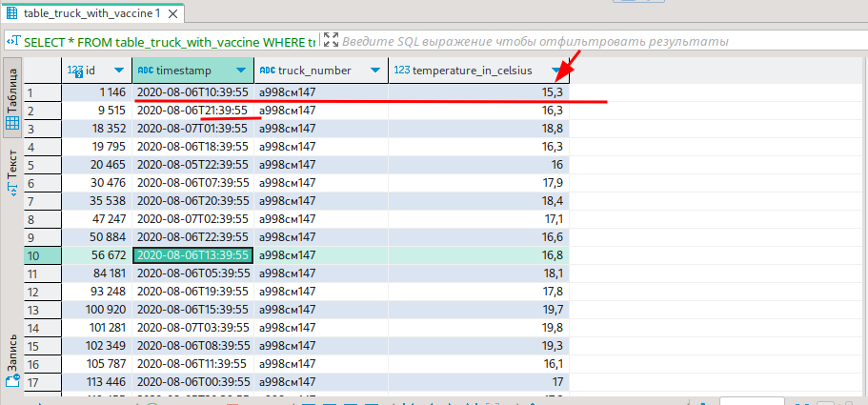Select the id column header
Screen dimensions: 868x405
[x=97, y=71]
